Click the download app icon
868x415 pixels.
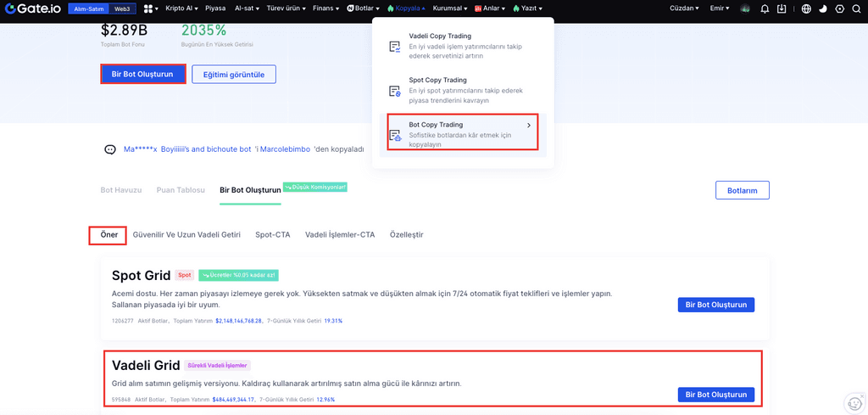click(x=782, y=8)
